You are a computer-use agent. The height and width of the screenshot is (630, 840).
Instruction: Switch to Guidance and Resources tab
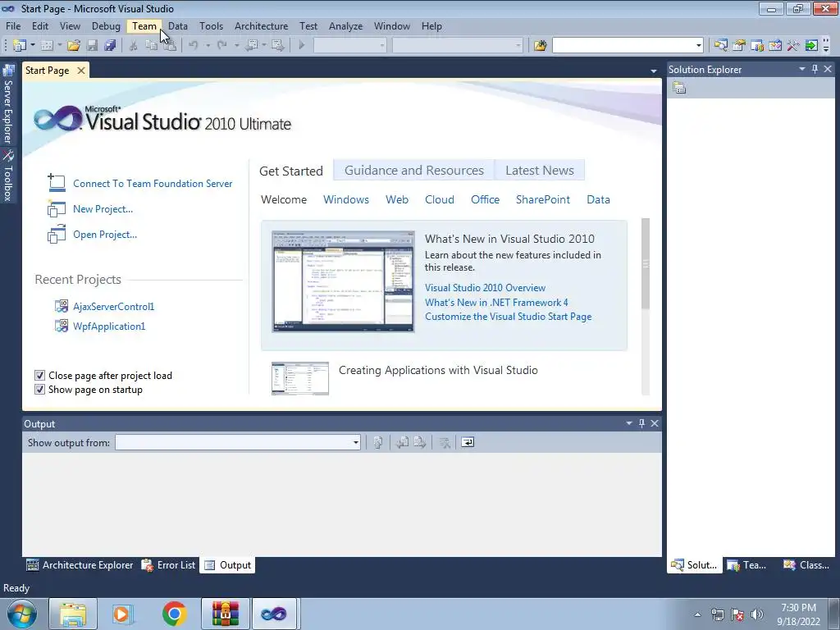pyautogui.click(x=414, y=171)
